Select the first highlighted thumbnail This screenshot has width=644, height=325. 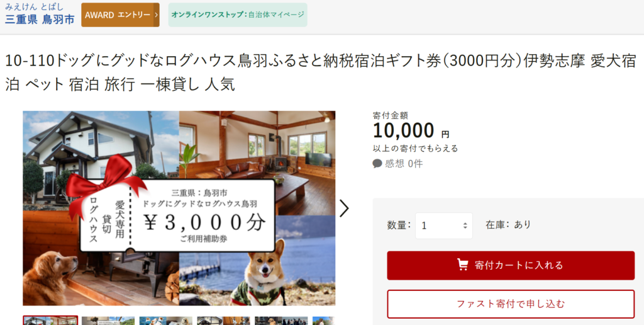click(50, 321)
